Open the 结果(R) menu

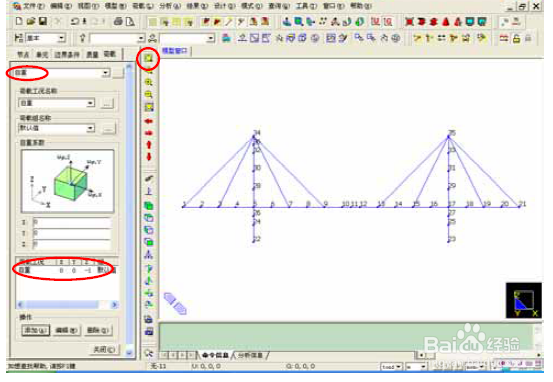point(197,6)
